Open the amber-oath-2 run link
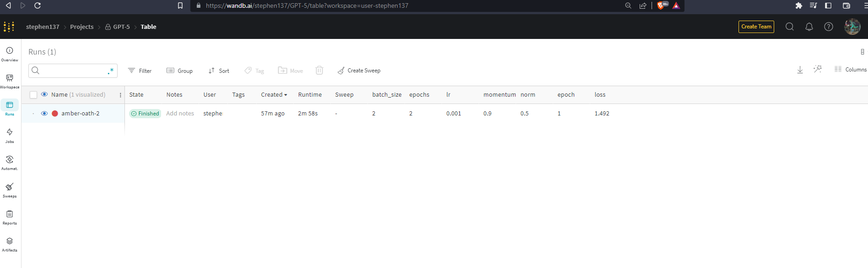 [81, 113]
